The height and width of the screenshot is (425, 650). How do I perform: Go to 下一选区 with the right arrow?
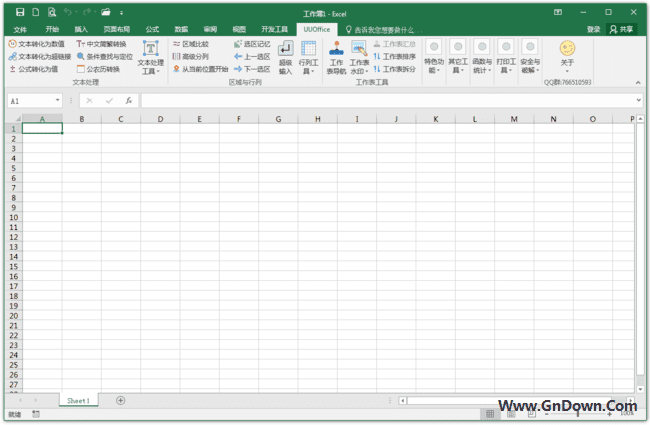pos(252,69)
